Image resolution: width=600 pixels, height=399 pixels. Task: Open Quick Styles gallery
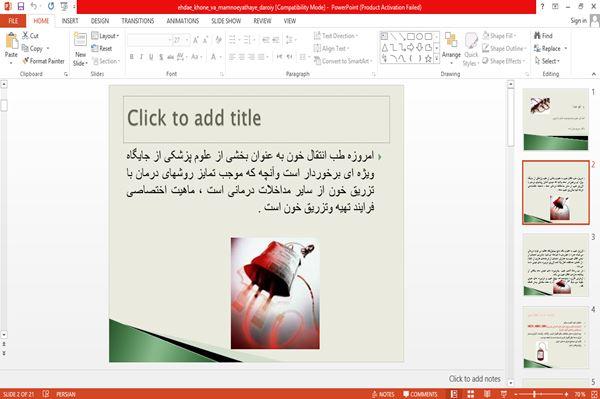pyautogui.click(x=471, y=49)
